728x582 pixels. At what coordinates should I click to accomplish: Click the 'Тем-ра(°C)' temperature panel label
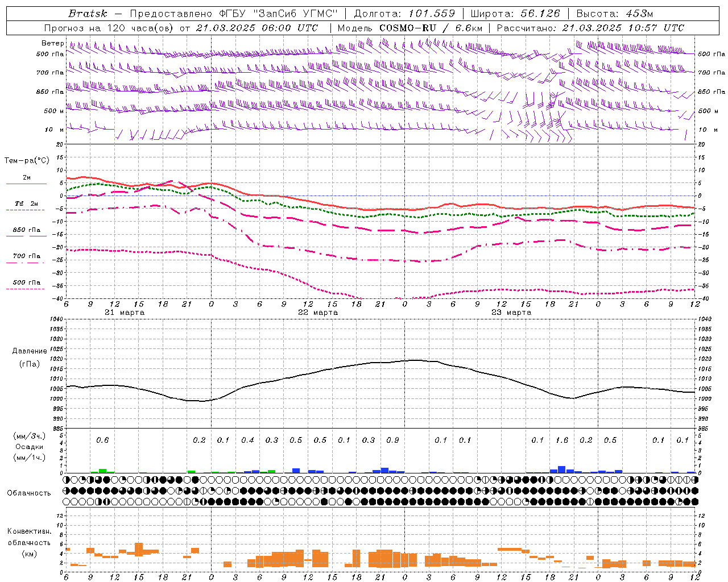pyautogui.click(x=27, y=161)
